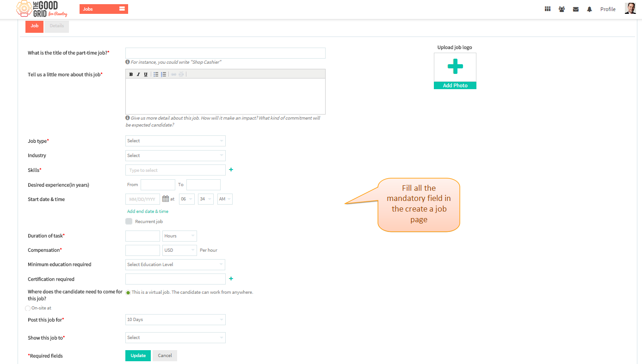Focus the Compensation amount field

click(142, 250)
